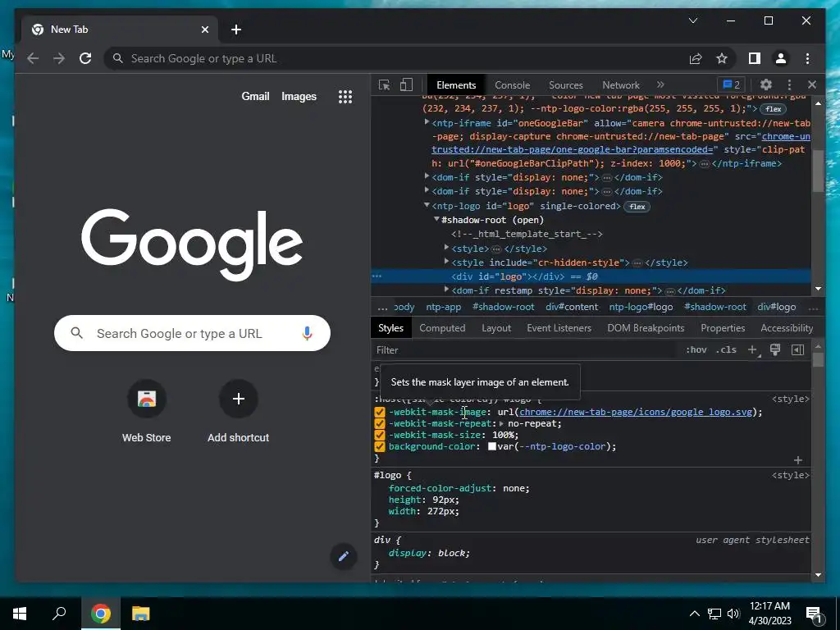Open the google_logo.svg mask image link
Viewport: 840px width, 630px height.
pyautogui.click(x=636, y=412)
